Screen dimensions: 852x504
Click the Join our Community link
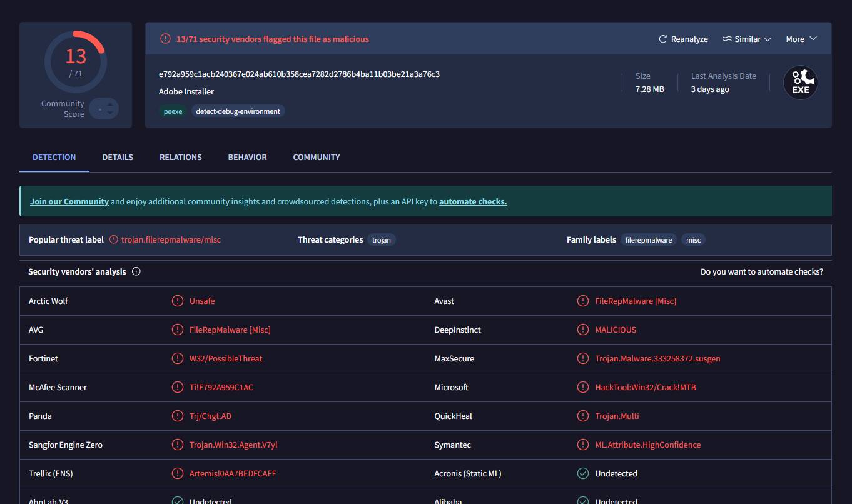pos(69,201)
